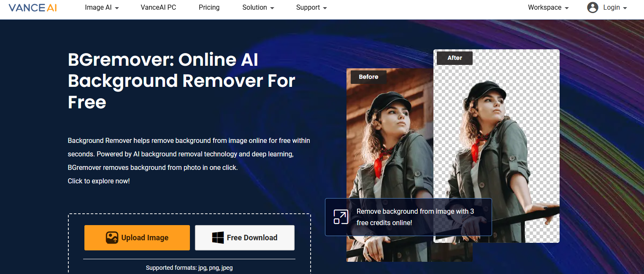Expand the Support dropdown menu
Screen dimensions: 644x274
(311, 8)
